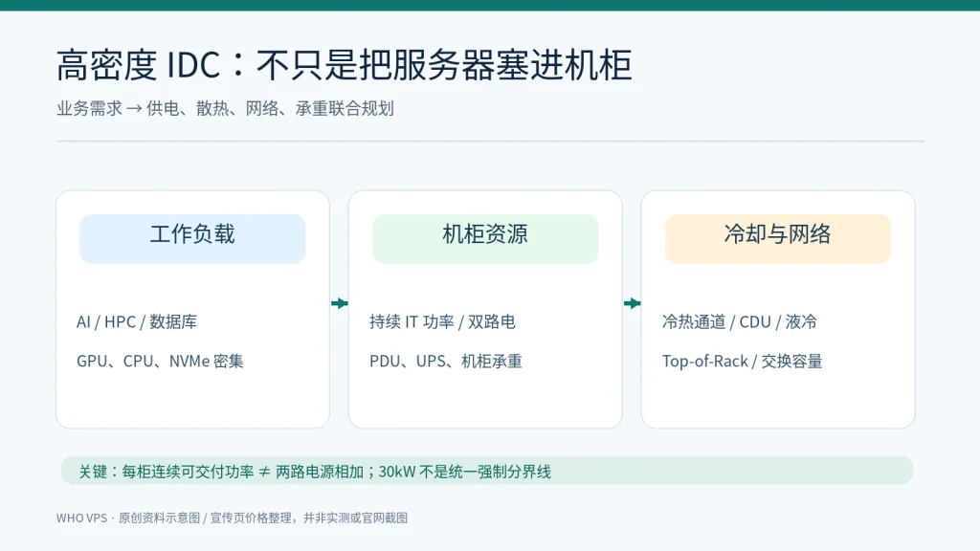Select the text 'AI / HPC / 数据库'
Image resolution: width=980 pixels, height=551 pixels.
pyautogui.click(x=137, y=321)
